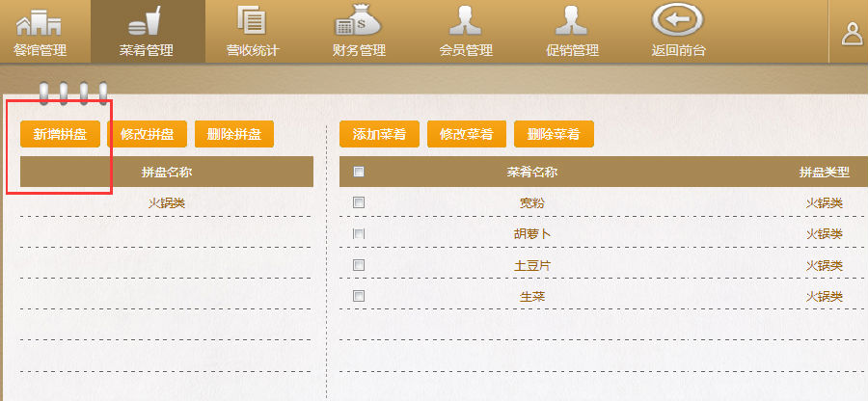Viewport: 868px width, 401px height.
Task: Check the box for 宽粉
Action: click(x=359, y=203)
